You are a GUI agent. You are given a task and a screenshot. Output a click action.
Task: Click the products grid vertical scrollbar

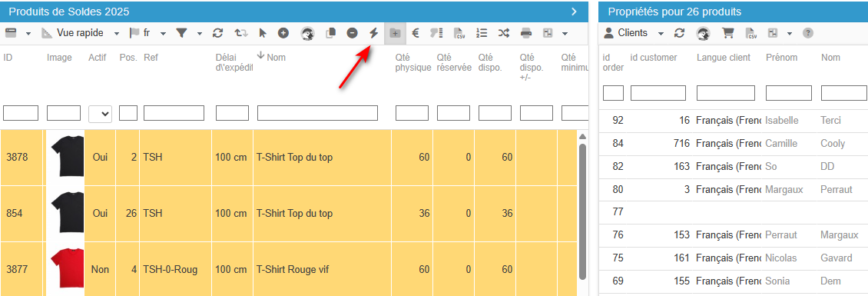pyautogui.click(x=581, y=211)
